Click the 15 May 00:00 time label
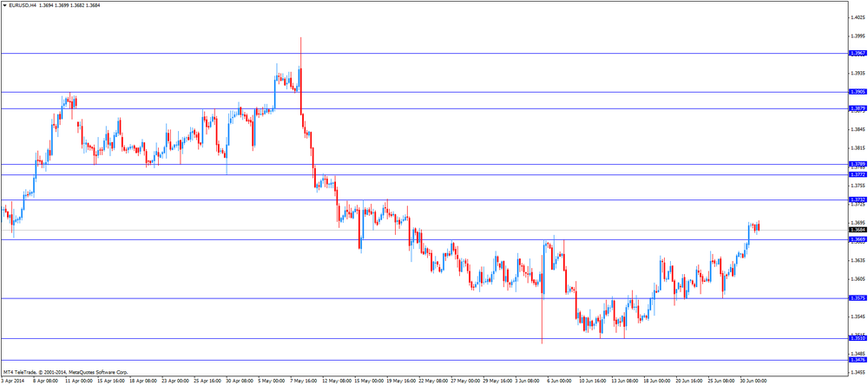The width and height of the screenshot is (868, 385). pyautogui.click(x=367, y=381)
